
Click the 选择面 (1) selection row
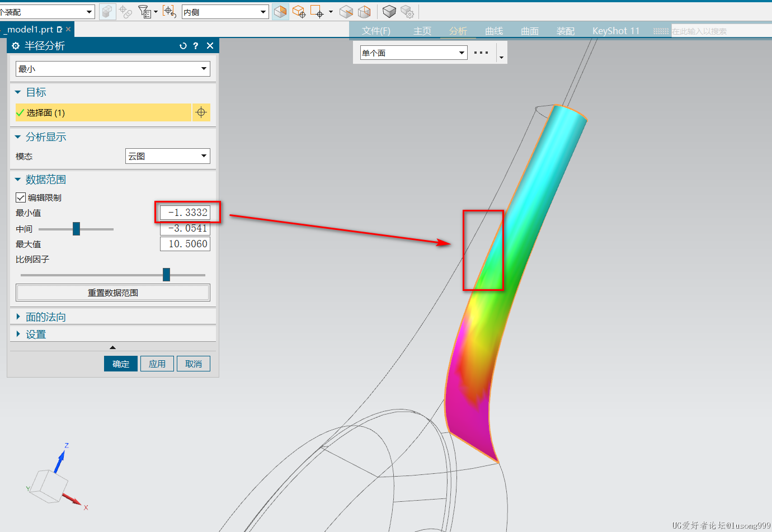(103, 112)
